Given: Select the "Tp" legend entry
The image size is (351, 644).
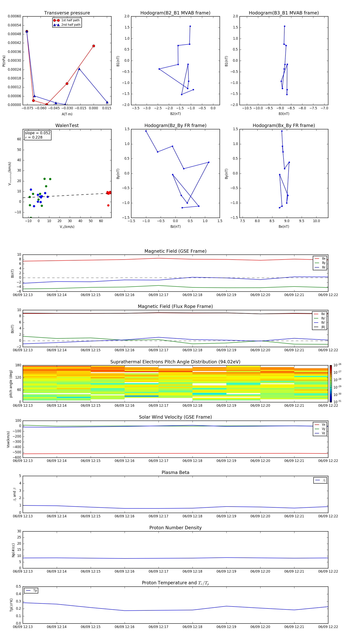Looking at the screenshot, I should pyautogui.click(x=31, y=591).
